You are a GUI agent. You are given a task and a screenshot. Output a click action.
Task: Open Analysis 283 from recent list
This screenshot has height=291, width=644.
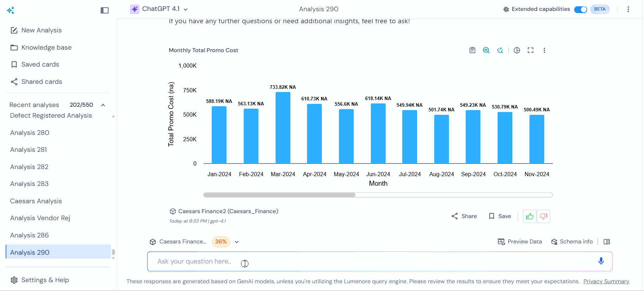pyautogui.click(x=29, y=184)
